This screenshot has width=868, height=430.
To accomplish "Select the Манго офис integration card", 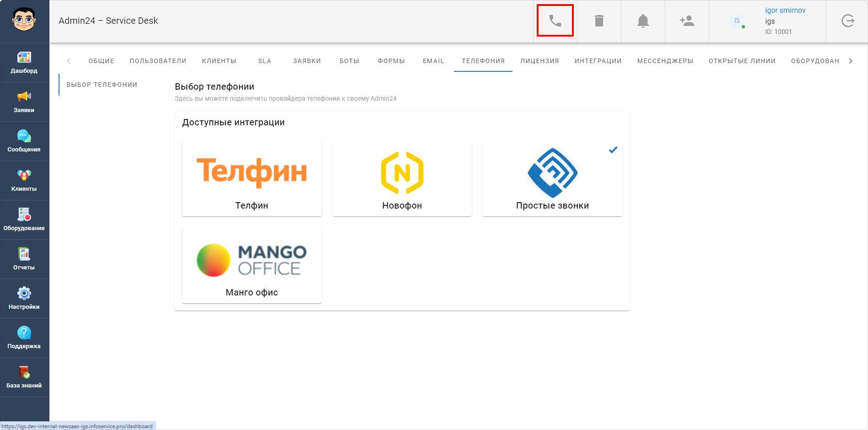I will pyautogui.click(x=252, y=265).
